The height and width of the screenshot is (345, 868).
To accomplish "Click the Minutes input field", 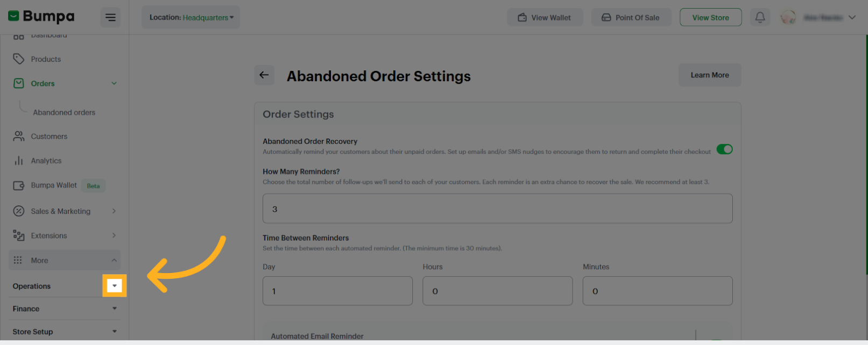I will click(658, 291).
